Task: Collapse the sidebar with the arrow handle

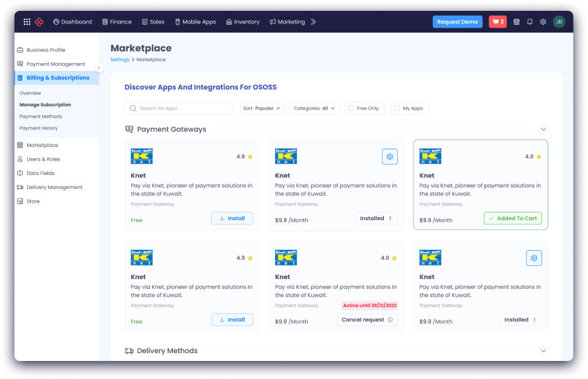Action: (99, 68)
